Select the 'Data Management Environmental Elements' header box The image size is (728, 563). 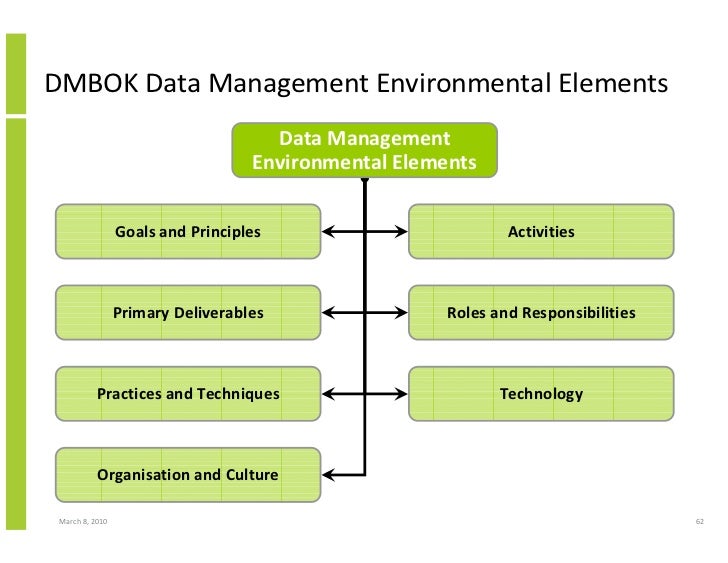pyautogui.click(x=364, y=150)
